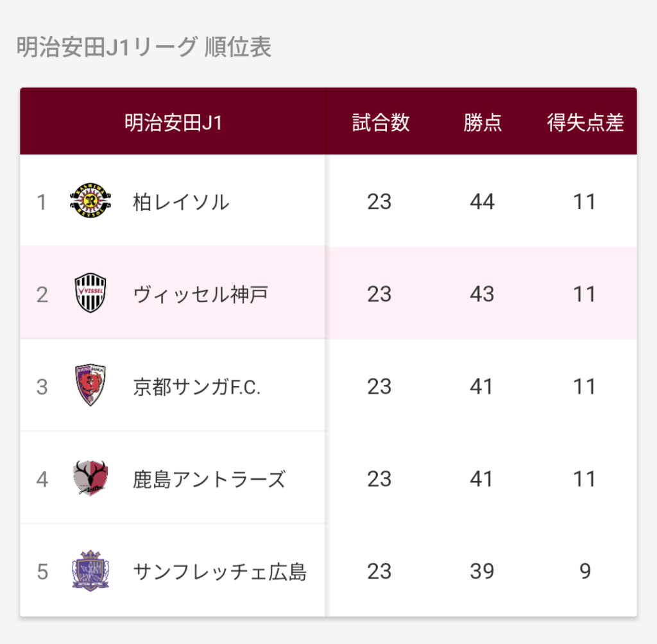Sort by the 勝点 column header
657x644 pixels.
pyautogui.click(x=482, y=123)
